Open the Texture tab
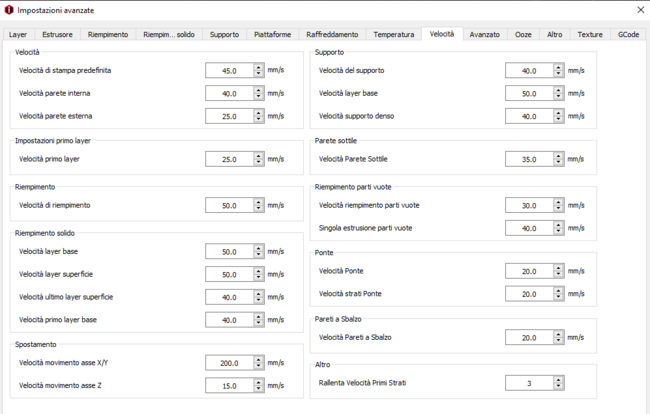This screenshot has height=414, width=650. point(590,34)
